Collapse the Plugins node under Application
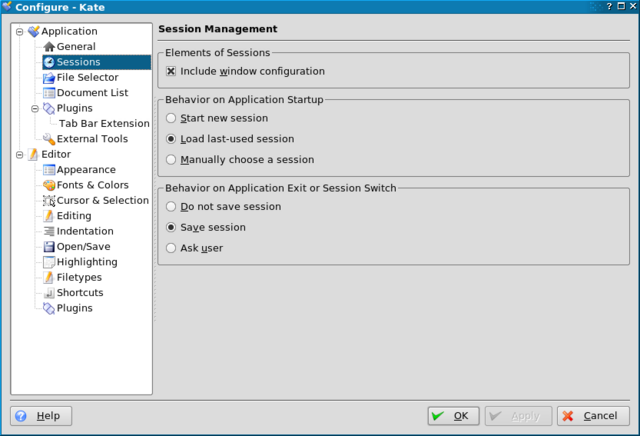This screenshot has height=436, width=640. [x=35, y=109]
